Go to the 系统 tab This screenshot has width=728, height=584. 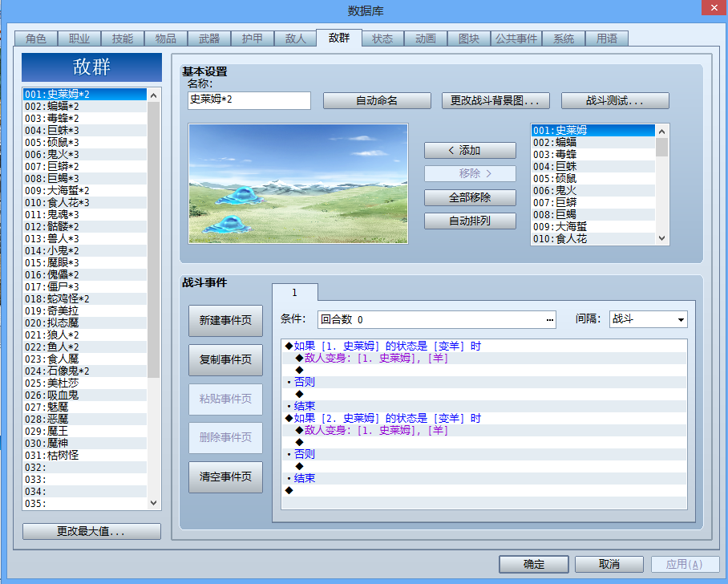[x=563, y=39]
